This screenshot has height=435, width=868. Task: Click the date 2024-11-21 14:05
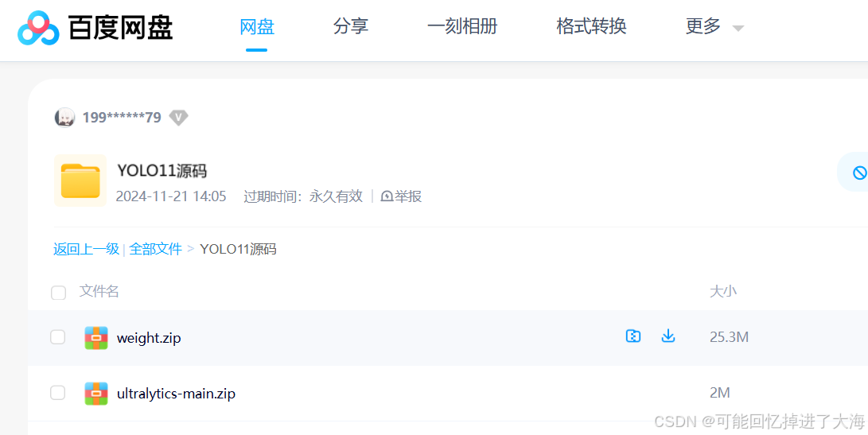tap(171, 196)
